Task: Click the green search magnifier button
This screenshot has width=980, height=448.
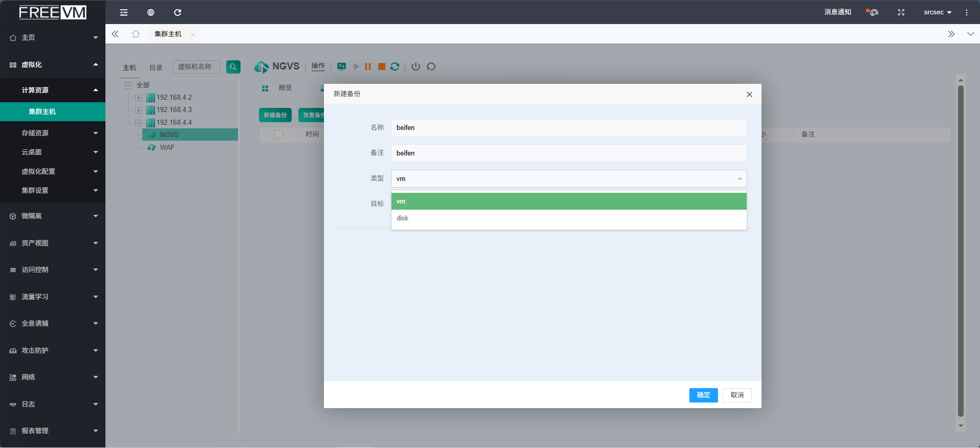Action: pyautogui.click(x=233, y=67)
